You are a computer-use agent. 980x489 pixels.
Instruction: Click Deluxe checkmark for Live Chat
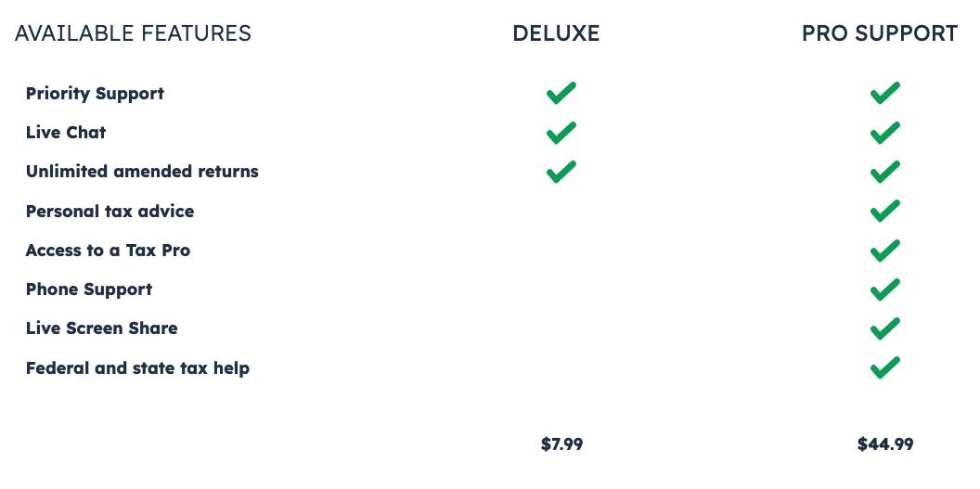coord(561,133)
